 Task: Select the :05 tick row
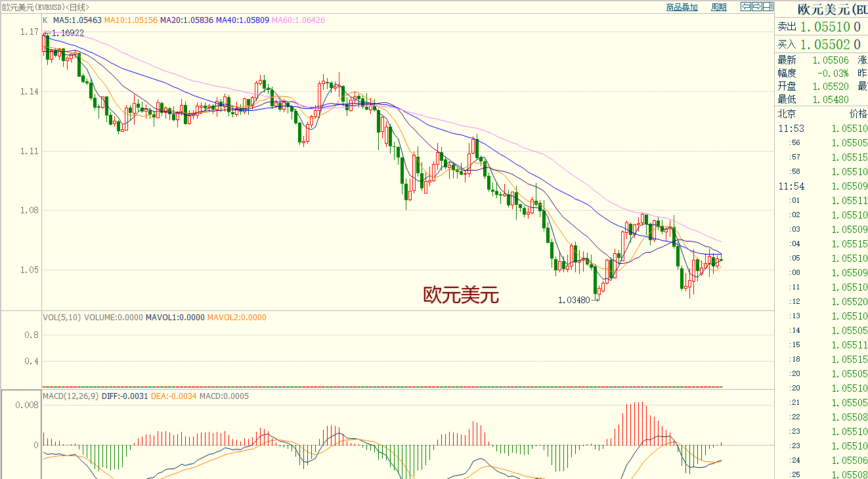822,259
